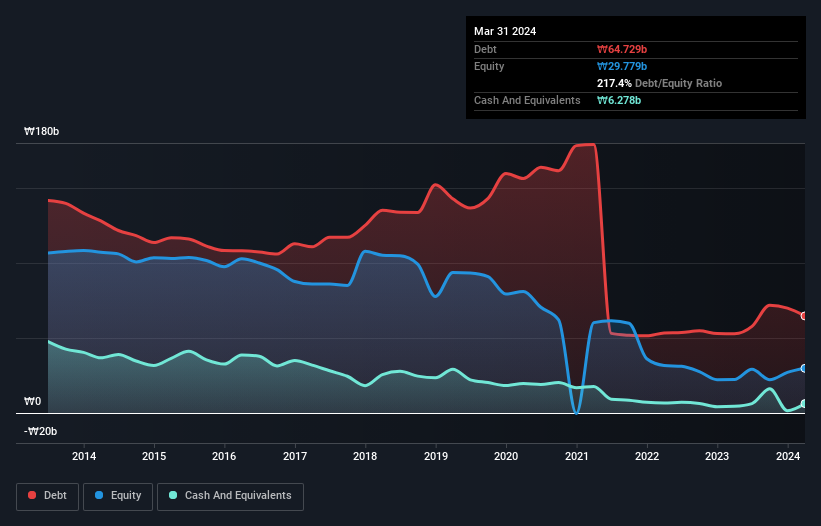Click the Equity row label in tooltip
This screenshot has height=526, width=821.
[x=489, y=66]
